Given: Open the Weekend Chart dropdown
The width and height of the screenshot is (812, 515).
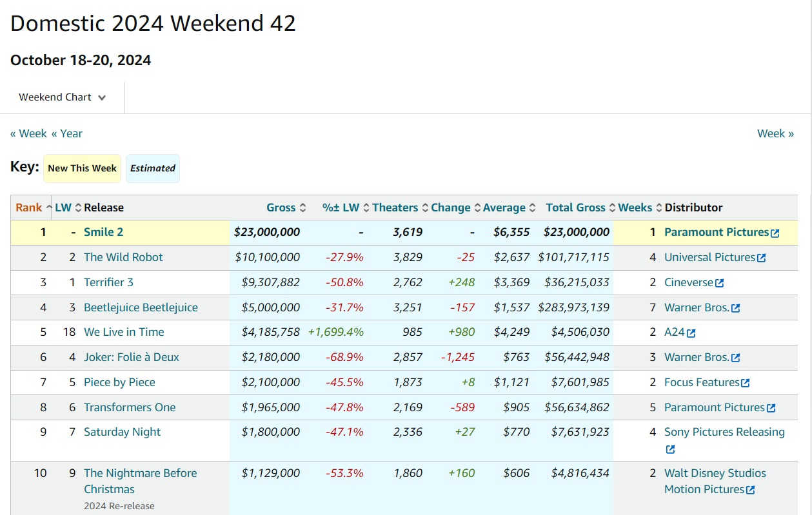Looking at the screenshot, I should pyautogui.click(x=63, y=97).
